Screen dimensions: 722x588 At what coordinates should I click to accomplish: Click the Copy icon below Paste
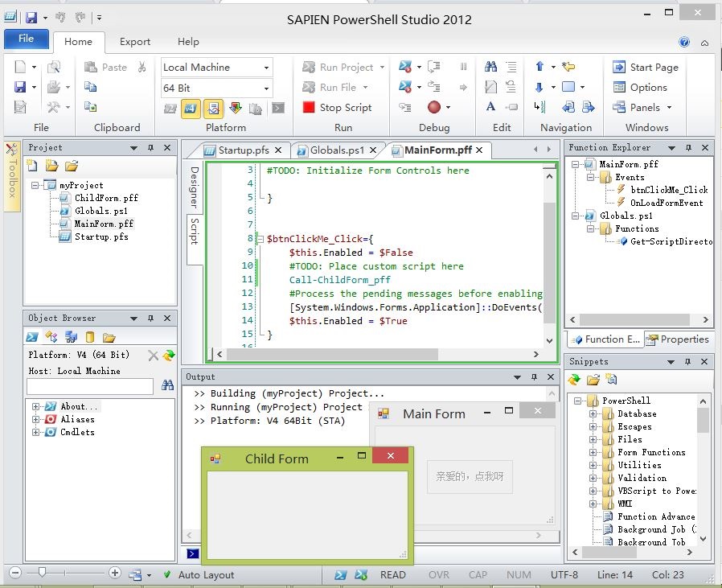90,87
